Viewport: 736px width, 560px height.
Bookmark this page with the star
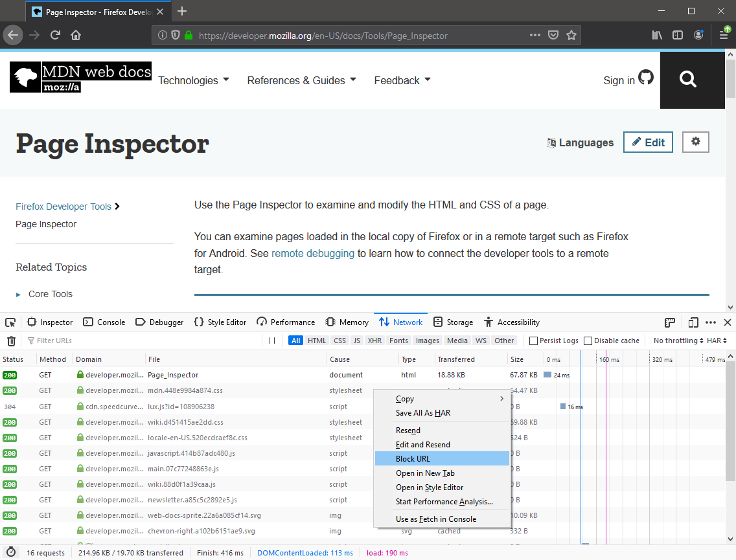[x=571, y=35]
